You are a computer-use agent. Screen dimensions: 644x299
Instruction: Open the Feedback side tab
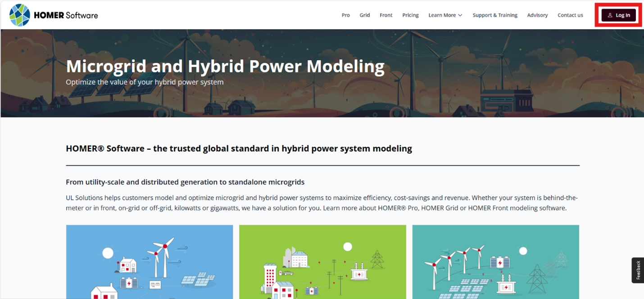638,270
